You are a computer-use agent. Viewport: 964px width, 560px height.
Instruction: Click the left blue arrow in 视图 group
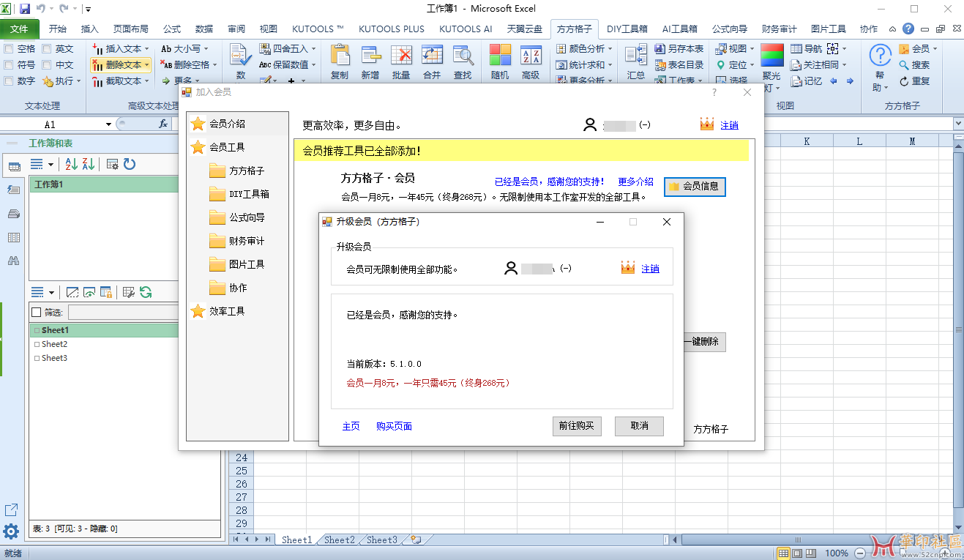(834, 81)
